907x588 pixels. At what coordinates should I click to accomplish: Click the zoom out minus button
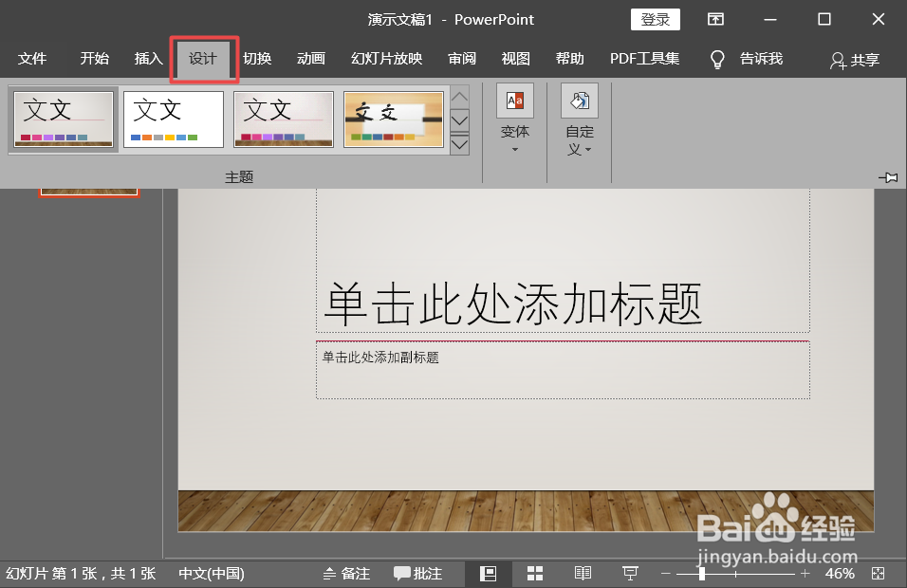(x=666, y=574)
